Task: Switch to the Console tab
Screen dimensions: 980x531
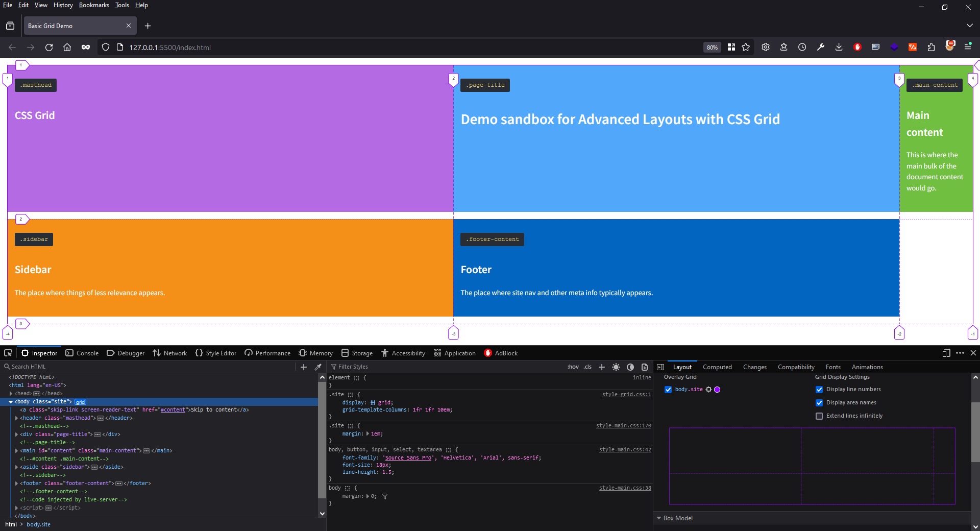Action: (x=82, y=353)
